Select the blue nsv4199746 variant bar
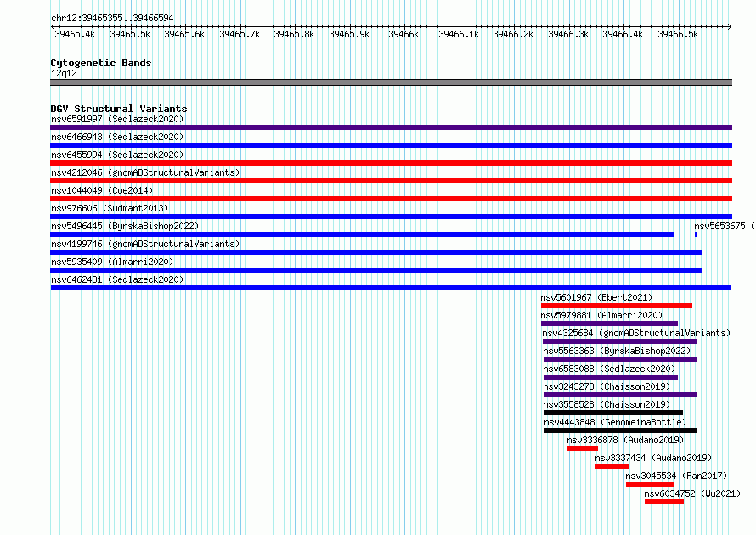This screenshot has width=756, height=535. tap(375, 252)
